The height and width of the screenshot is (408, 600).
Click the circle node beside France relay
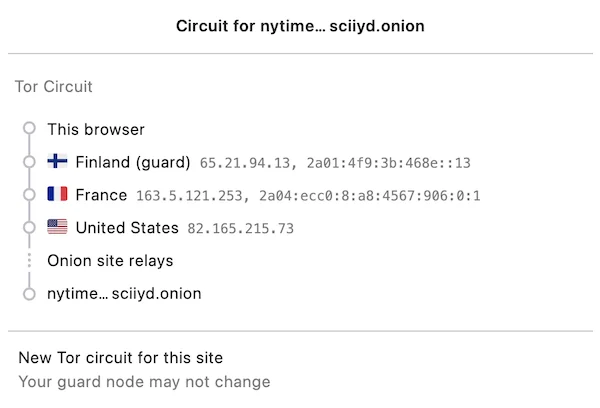click(29, 194)
